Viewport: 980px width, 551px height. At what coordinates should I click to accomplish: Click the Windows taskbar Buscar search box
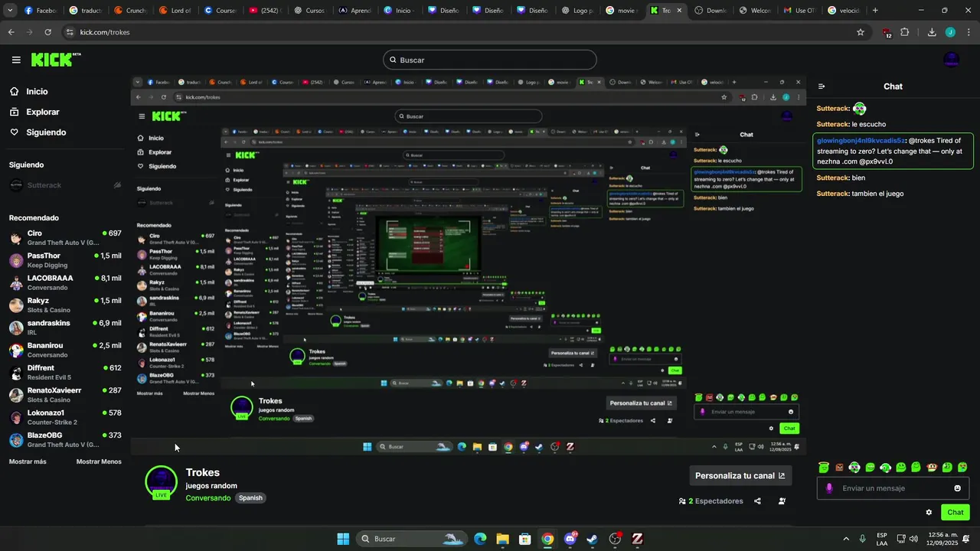[411, 539]
